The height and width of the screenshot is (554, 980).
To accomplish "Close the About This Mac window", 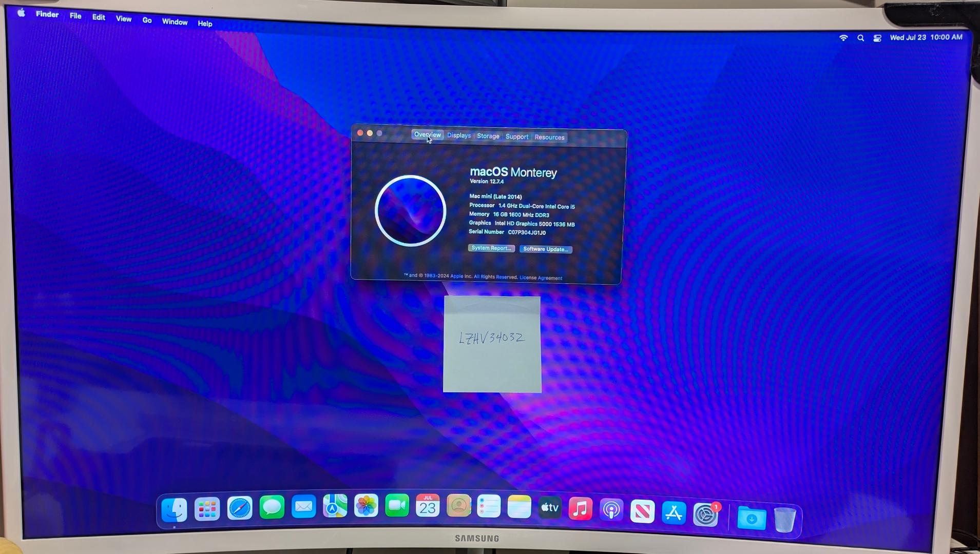I will (360, 133).
